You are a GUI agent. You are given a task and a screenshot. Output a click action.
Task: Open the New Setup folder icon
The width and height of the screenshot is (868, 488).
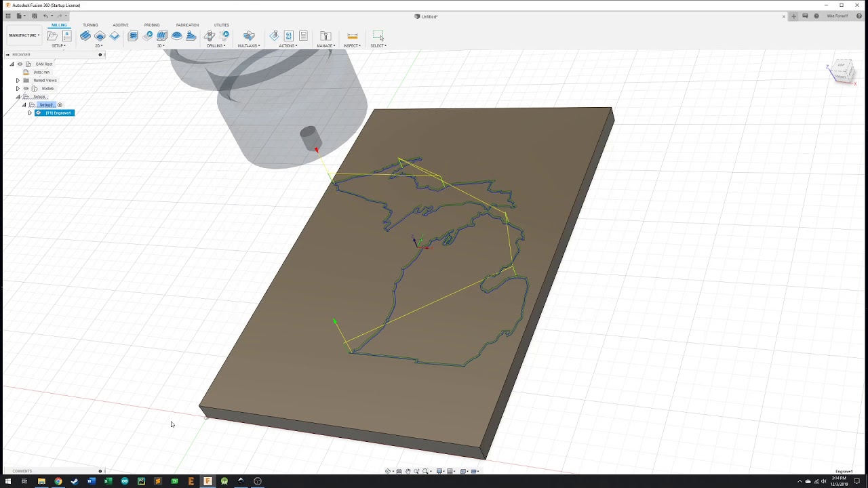coord(52,36)
